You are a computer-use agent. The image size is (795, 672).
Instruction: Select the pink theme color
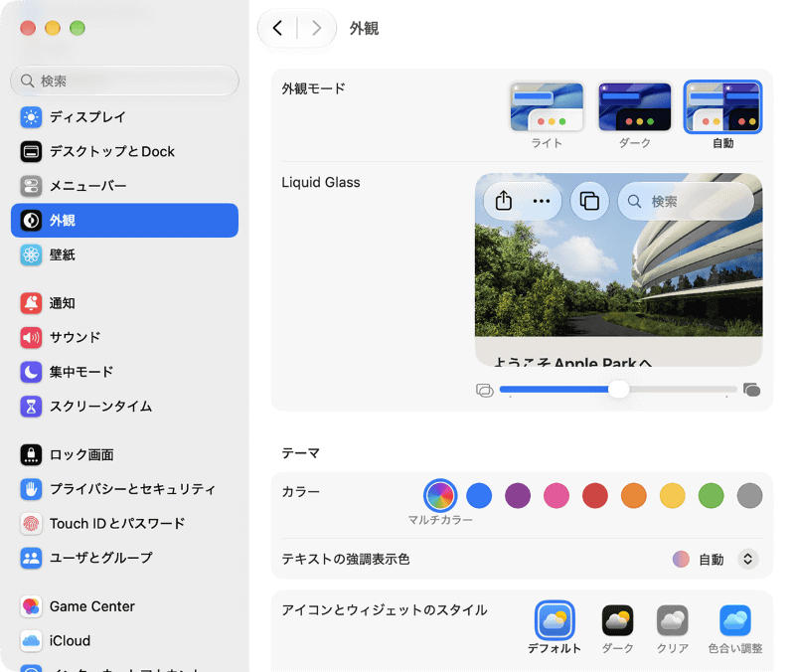click(x=556, y=495)
